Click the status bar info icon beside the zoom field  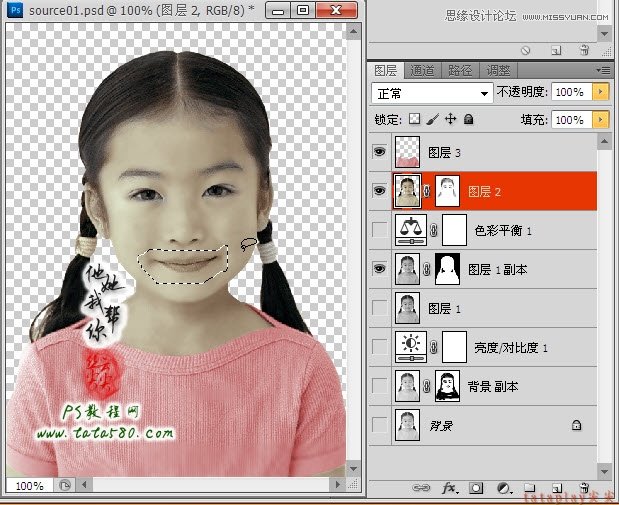64,484
